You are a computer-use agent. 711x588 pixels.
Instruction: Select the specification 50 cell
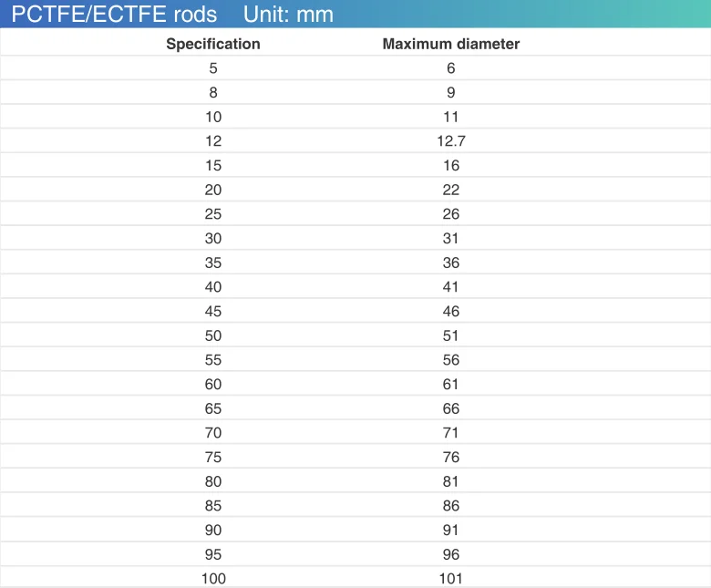213,335
